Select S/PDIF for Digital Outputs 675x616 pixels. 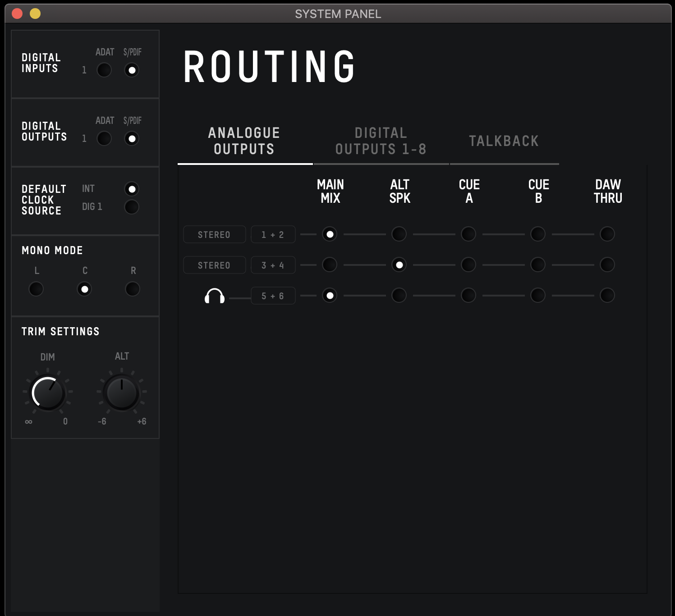[x=132, y=138]
